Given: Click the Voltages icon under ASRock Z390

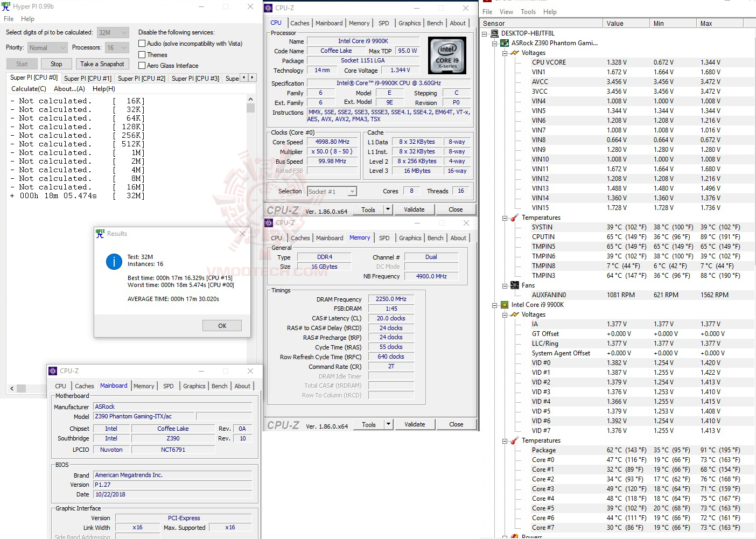Looking at the screenshot, I should point(515,53).
